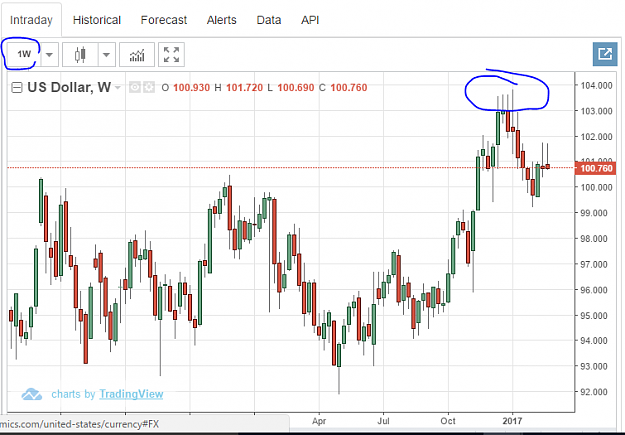625x435 pixels.
Task: Select the Data tab
Action: (269, 20)
